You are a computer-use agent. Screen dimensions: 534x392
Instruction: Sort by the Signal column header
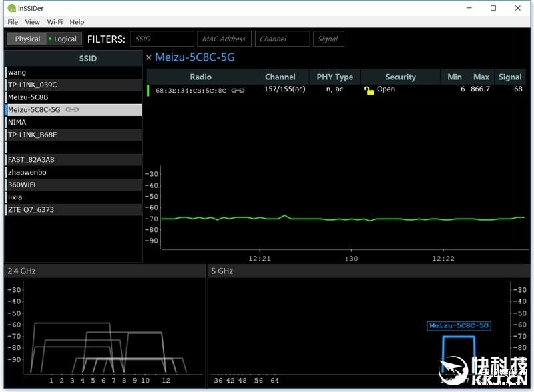coord(510,77)
